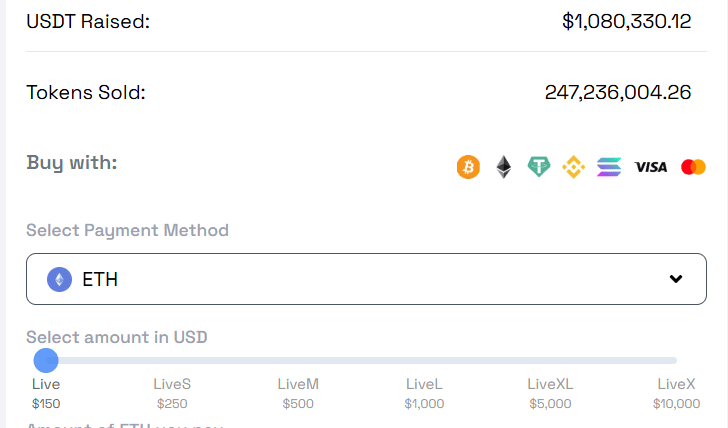
Task: Click the ETH icon inside payment selector
Action: [x=59, y=279]
